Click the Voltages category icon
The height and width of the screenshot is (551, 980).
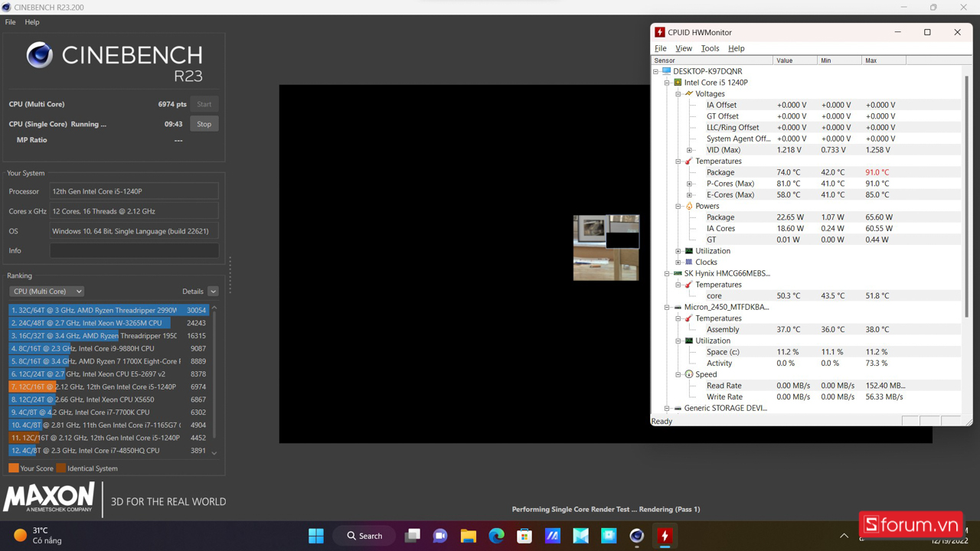pos(689,93)
